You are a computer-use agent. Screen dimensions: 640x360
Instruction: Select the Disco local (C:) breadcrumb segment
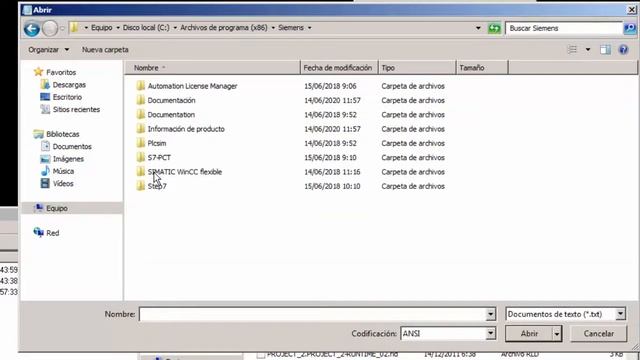click(x=146, y=27)
